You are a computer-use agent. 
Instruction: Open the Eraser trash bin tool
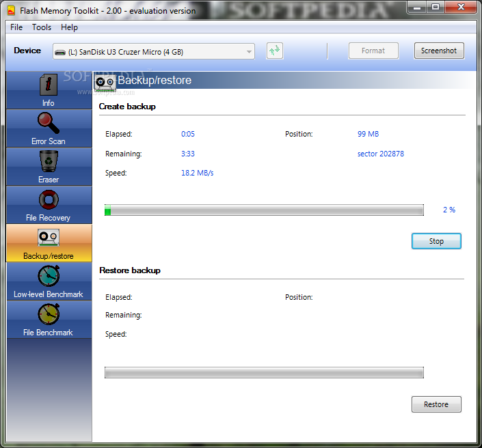coord(49,167)
